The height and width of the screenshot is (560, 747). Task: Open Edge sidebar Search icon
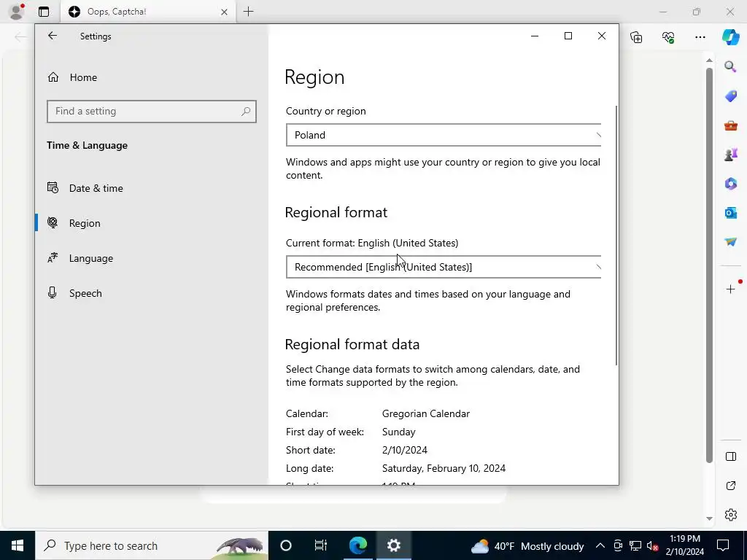(x=730, y=66)
